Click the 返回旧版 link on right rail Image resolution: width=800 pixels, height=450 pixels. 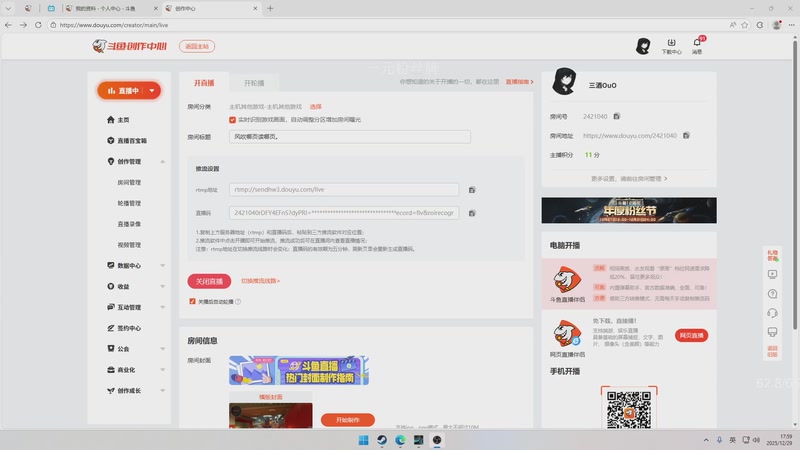[x=772, y=352]
